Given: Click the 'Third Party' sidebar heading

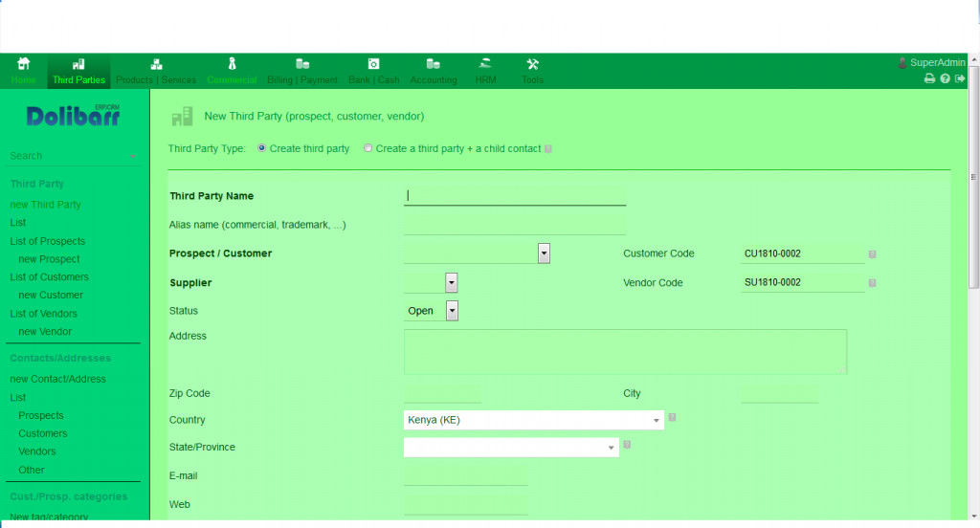Looking at the screenshot, I should (x=37, y=184).
